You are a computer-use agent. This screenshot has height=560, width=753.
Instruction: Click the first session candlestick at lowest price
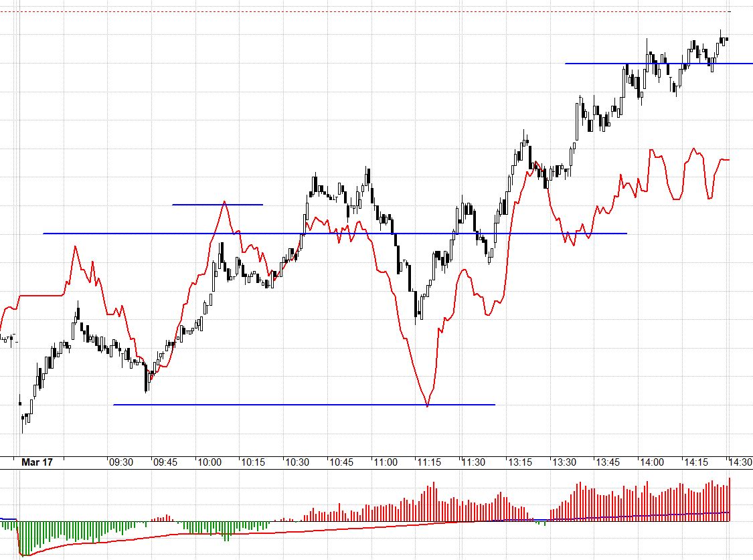(23, 419)
